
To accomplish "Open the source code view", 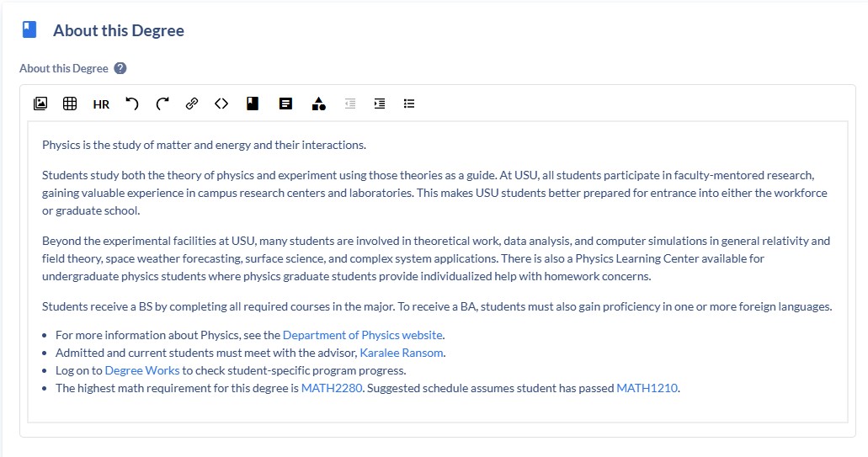I will tap(221, 104).
